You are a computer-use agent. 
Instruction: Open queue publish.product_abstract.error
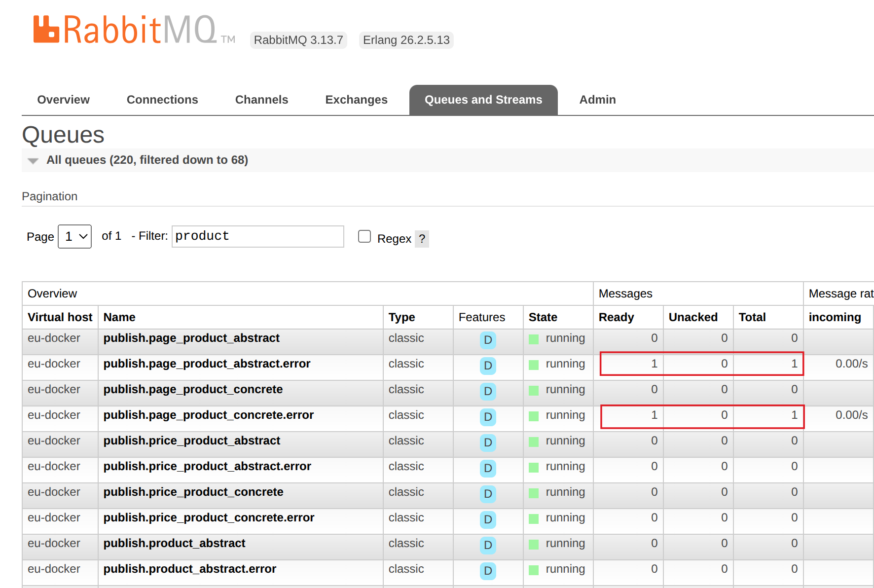click(x=190, y=569)
